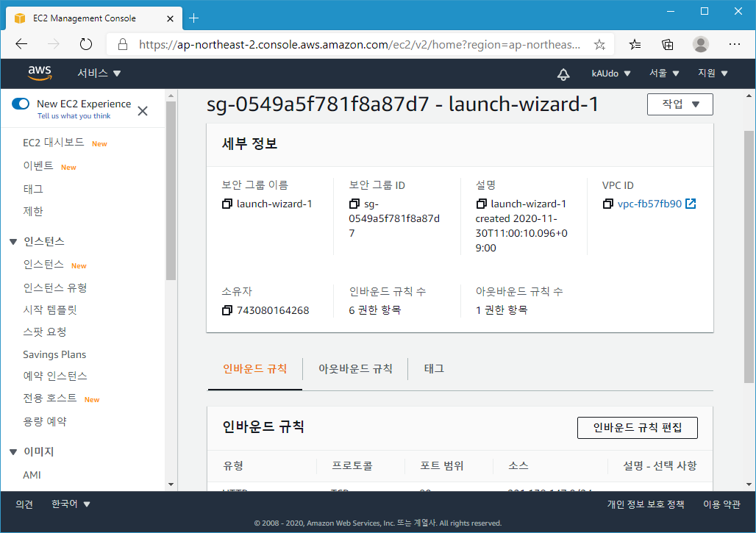Click the 유형 column header
The height and width of the screenshot is (533, 756).
[233, 466]
